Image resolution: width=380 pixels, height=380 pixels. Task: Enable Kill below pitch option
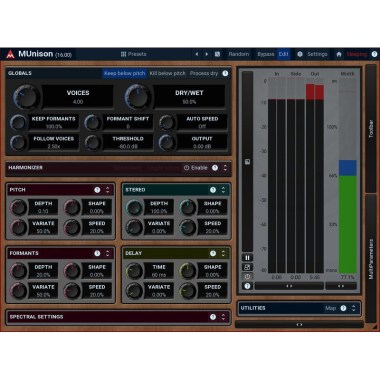tap(167, 73)
